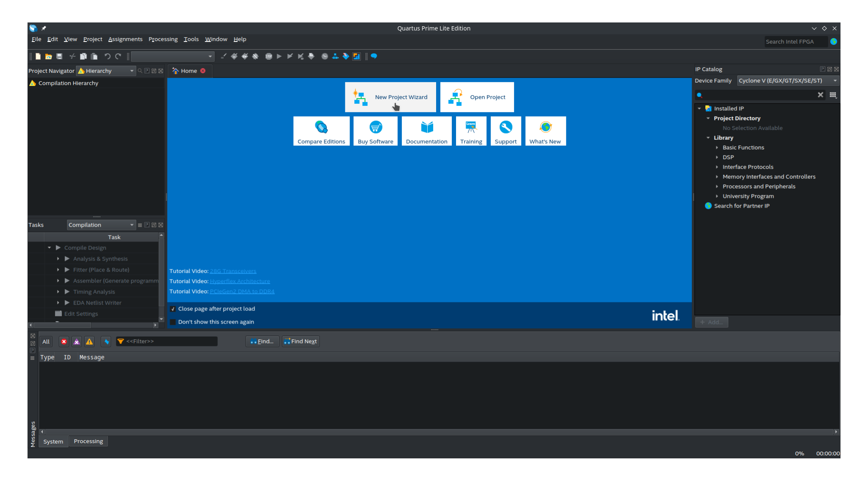Expand the Basic Functions IP category
The width and height of the screenshot is (868, 491).
717,147
